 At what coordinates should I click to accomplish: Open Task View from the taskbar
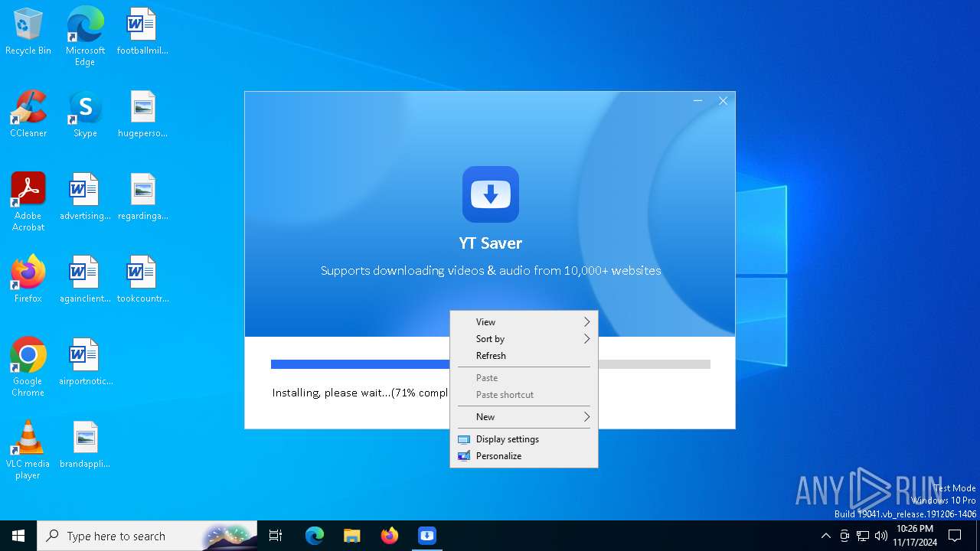[276, 536]
